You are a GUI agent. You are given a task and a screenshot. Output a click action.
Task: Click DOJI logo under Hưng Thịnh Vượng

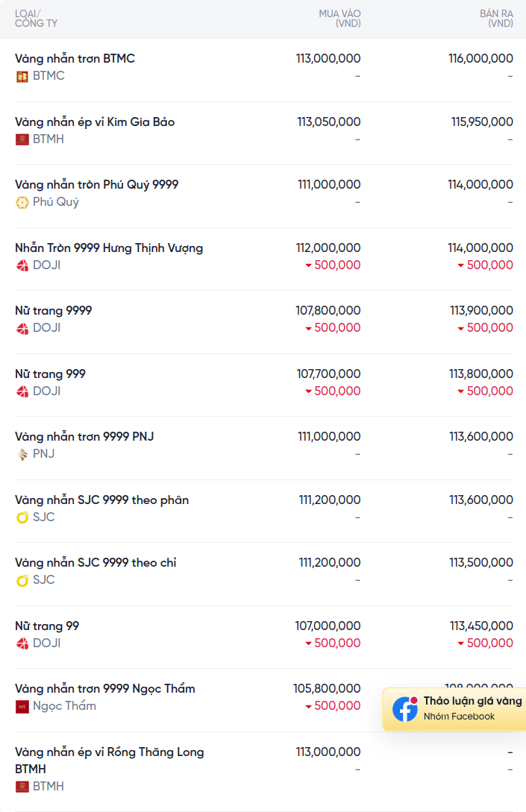22,265
